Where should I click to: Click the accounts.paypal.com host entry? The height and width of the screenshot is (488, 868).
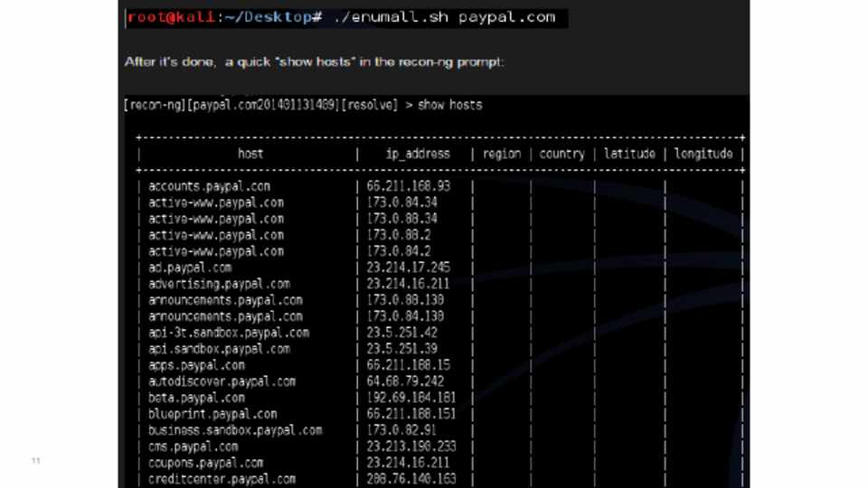(x=209, y=186)
